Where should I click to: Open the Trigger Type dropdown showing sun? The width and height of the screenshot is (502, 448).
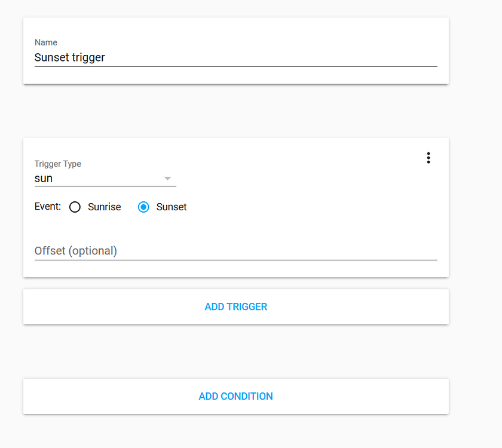point(105,178)
